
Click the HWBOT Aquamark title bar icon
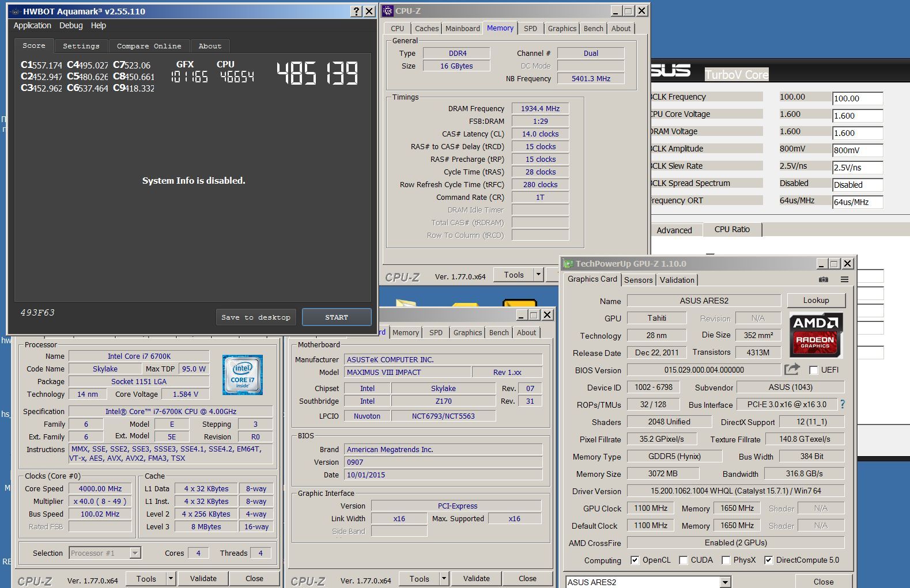point(15,12)
